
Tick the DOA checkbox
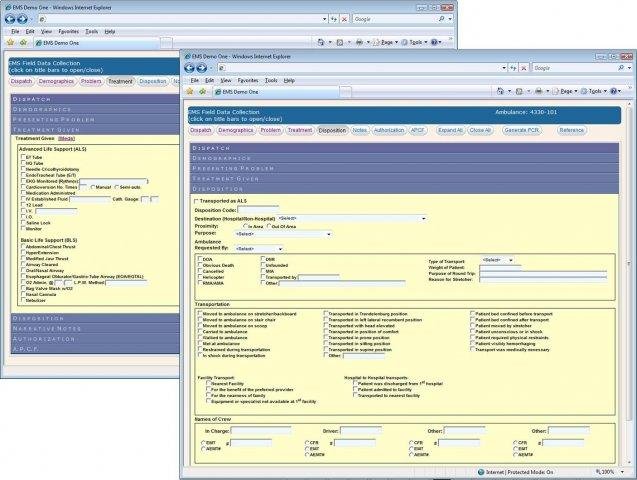(x=200, y=258)
